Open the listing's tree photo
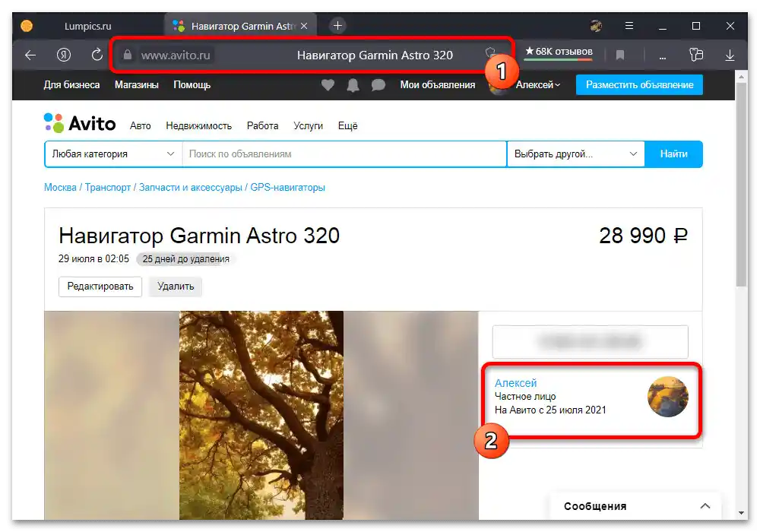The image size is (760, 532). point(261,415)
